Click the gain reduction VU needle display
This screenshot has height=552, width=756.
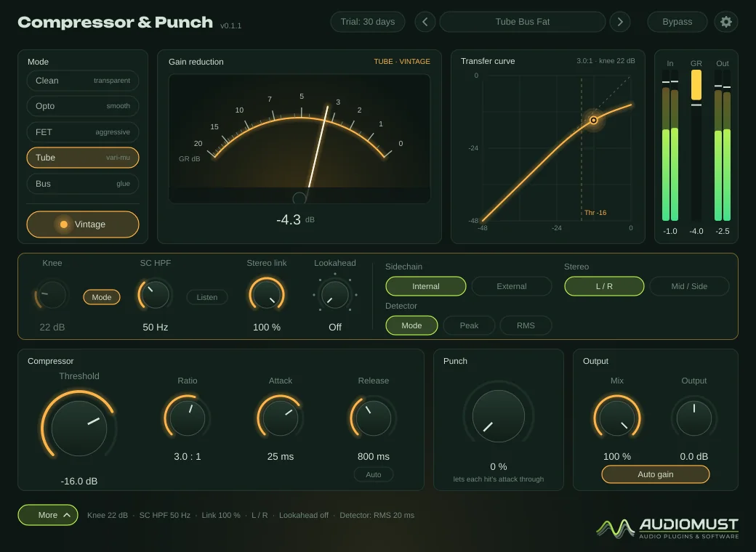pos(299,139)
